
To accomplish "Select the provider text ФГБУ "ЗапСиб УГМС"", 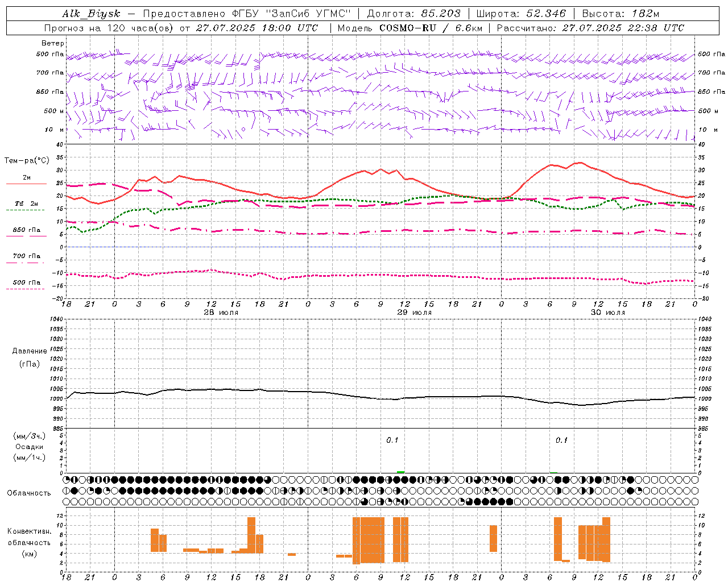I will click(292, 14).
